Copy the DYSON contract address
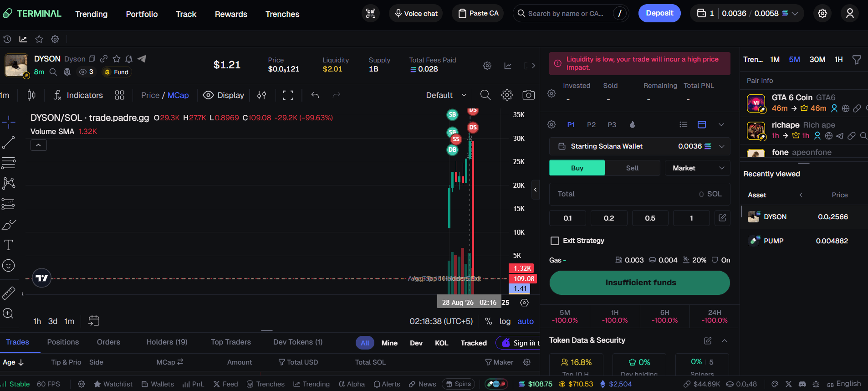Viewport: 868px width, 391px height. (x=92, y=59)
